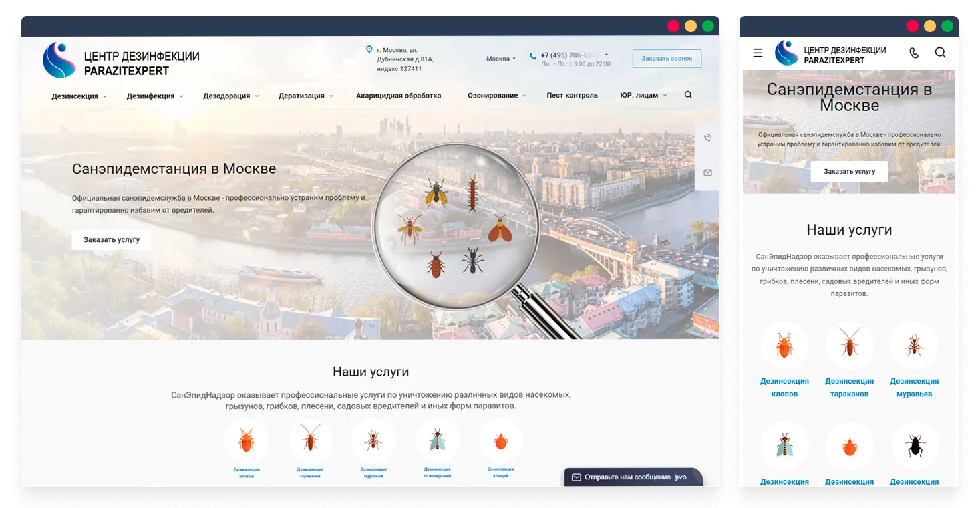Open the Пест контроль menu item

(572, 96)
